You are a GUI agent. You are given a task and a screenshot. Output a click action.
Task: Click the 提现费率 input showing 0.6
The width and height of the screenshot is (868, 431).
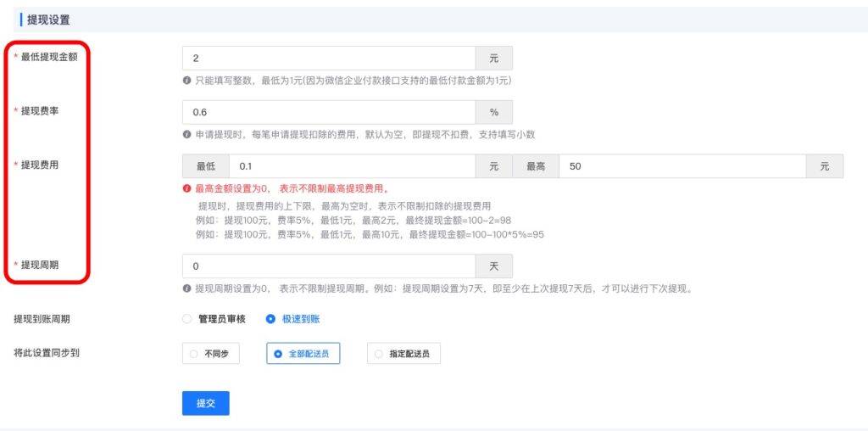pos(329,112)
